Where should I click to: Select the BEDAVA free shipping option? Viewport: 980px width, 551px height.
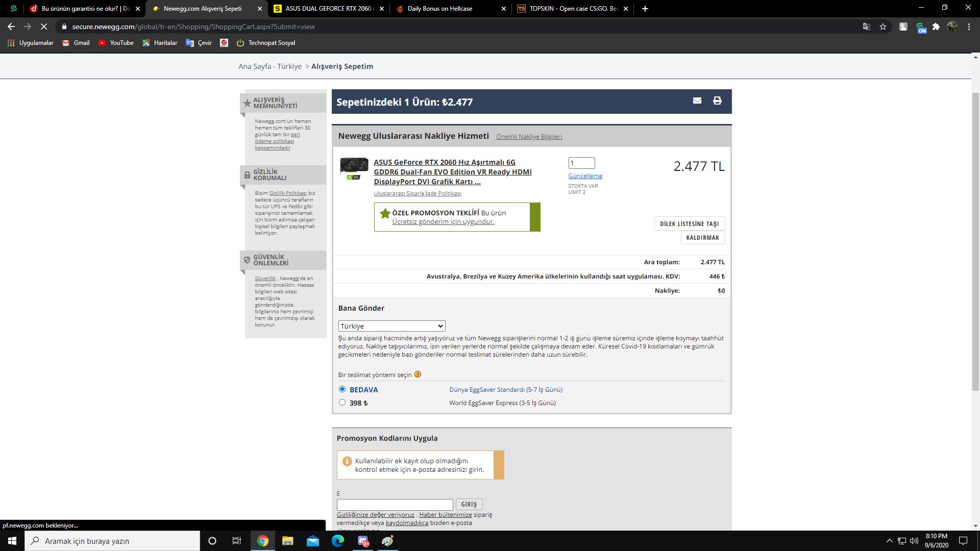click(x=342, y=389)
